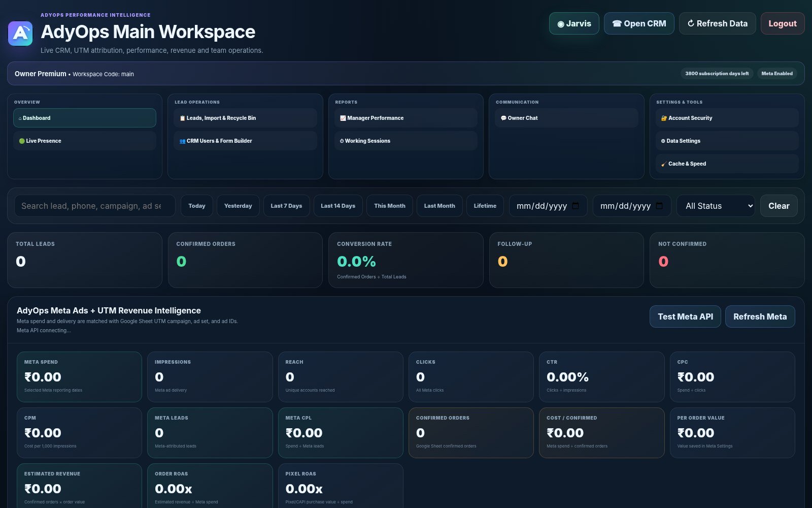Click the start date input field
This screenshot has height=508, width=812.
click(548, 206)
